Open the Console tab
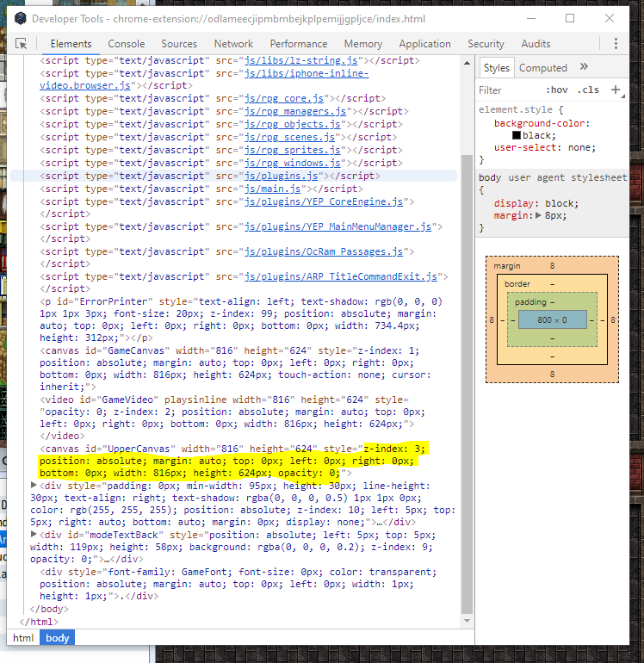Image resolution: width=644 pixels, height=663 pixels. click(x=126, y=44)
